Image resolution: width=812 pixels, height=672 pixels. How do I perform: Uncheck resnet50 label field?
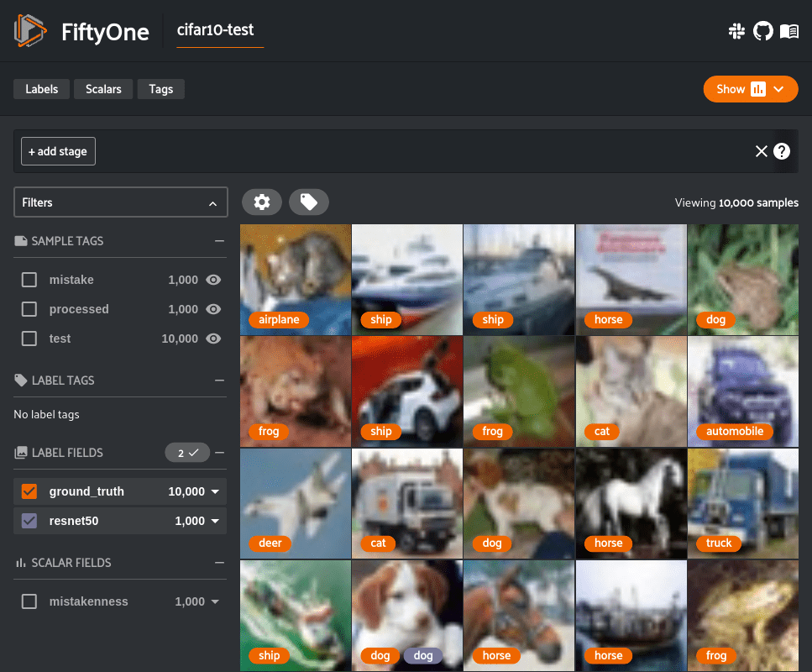point(29,521)
